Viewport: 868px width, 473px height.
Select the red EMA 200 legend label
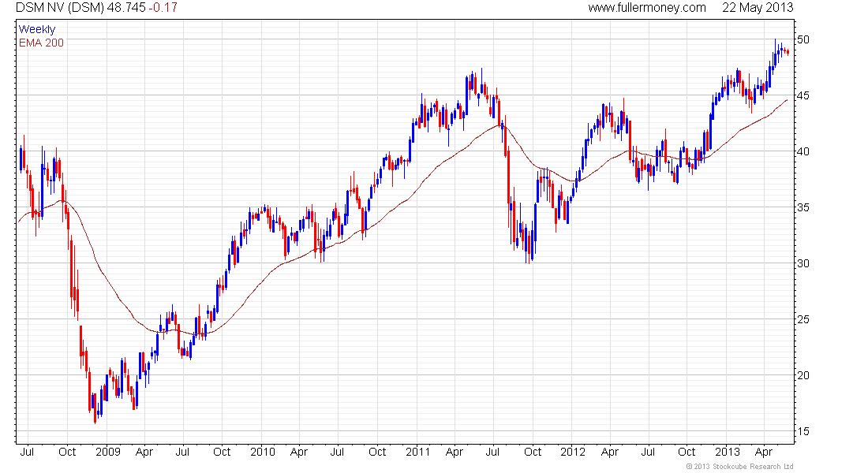42,43
